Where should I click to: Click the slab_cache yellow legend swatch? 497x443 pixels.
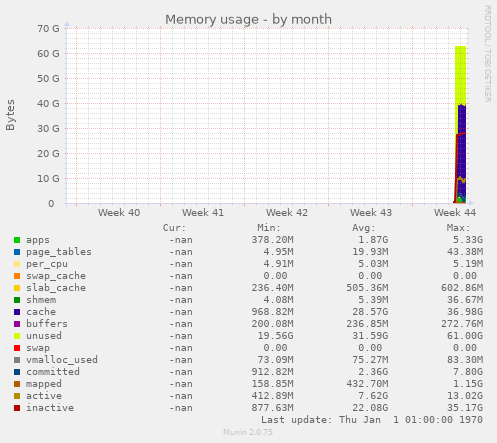pyautogui.click(x=17, y=288)
